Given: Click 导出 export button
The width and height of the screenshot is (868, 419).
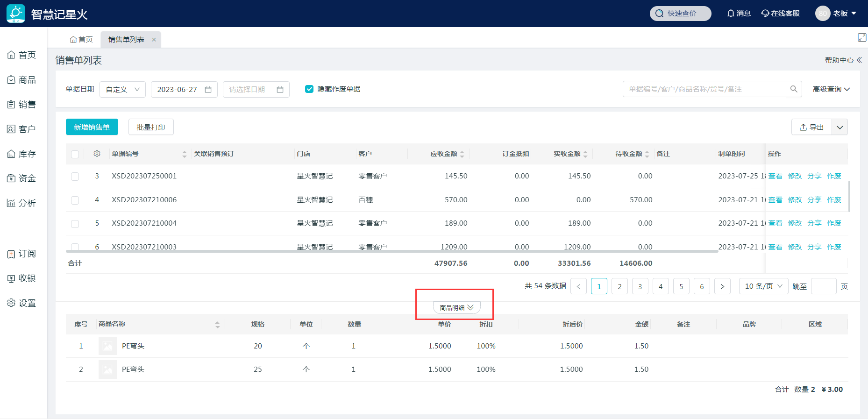Looking at the screenshot, I should point(811,127).
